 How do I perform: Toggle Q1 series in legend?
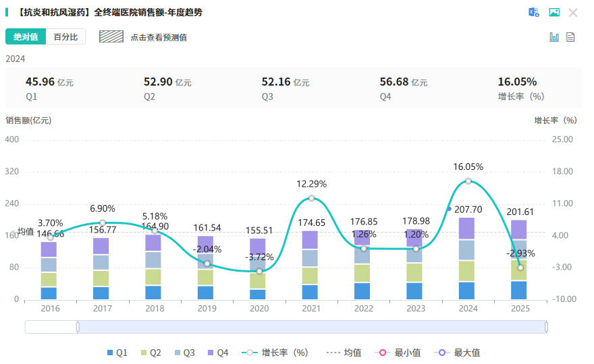click(x=117, y=353)
